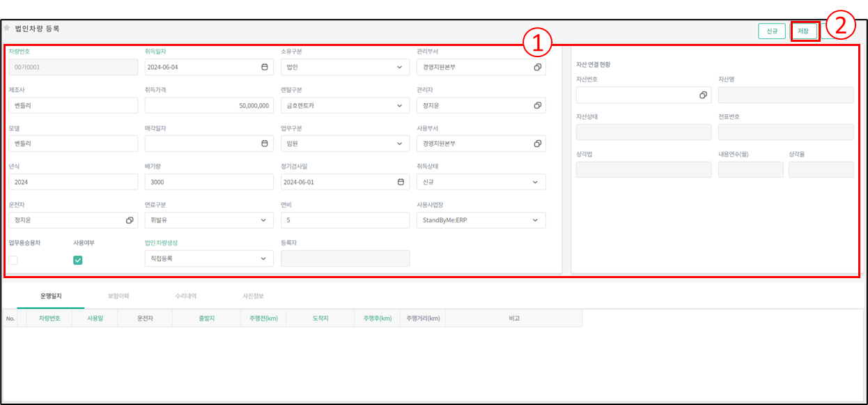This screenshot has width=868, height=405.
Task: Click the 취득가격 input field
Action: [209, 105]
